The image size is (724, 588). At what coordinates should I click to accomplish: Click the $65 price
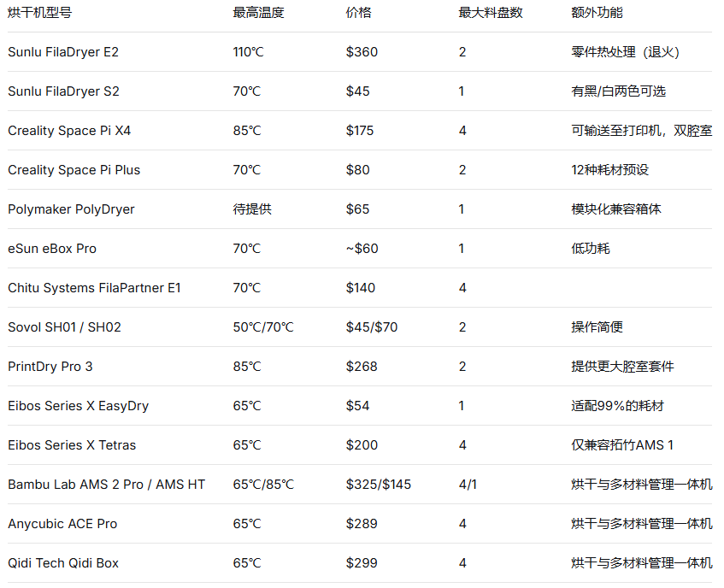coord(358,209)
